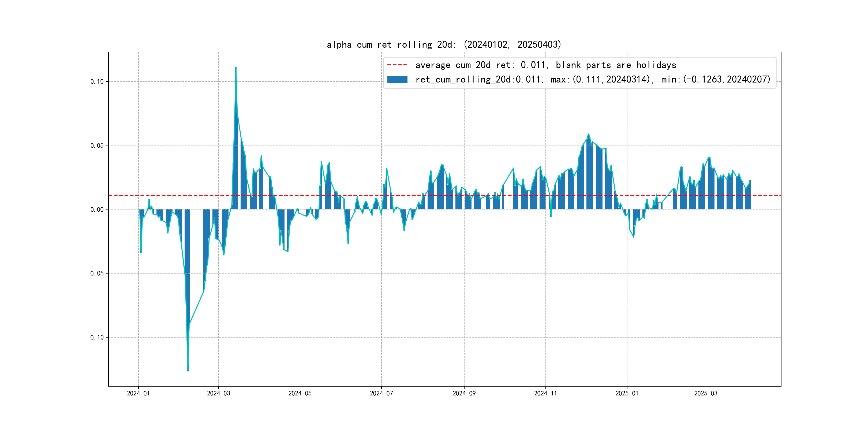Click the 2024-09 x-axis tick label
Screen dimensions: 868x434
click(x=464, y=393)
